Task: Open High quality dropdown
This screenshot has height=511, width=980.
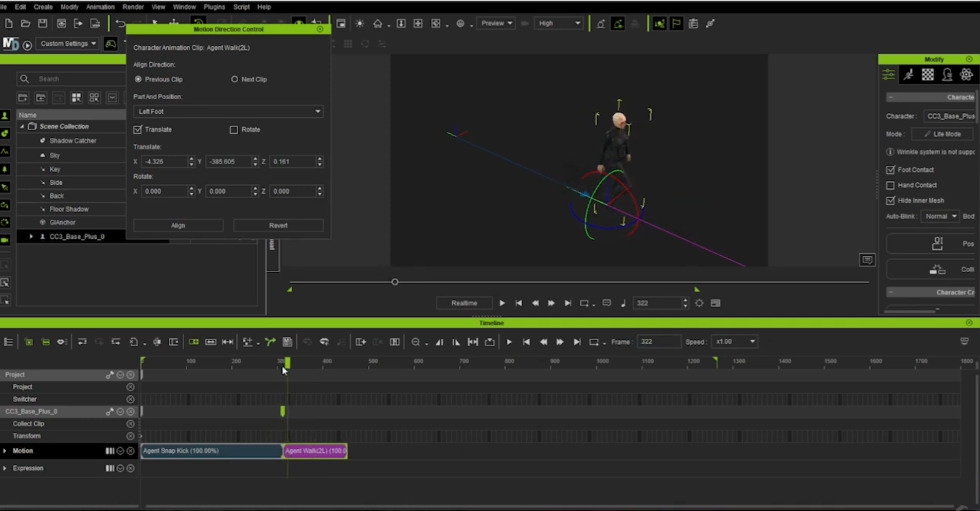Action: [559, 23]
